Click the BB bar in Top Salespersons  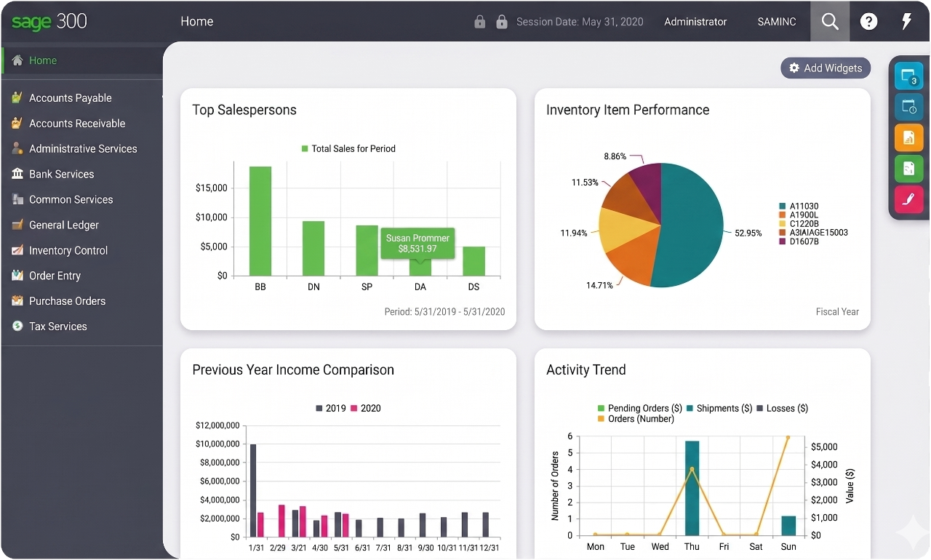pyautogui.click(x=260, y=221)
